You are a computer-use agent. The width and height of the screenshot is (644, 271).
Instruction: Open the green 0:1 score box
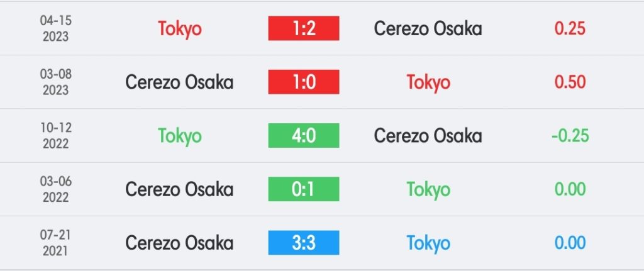point(304,189)
